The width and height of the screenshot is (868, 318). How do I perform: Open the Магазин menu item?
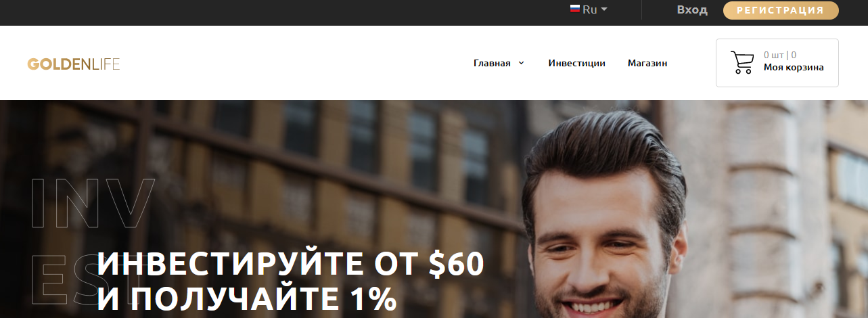pos(647,63)
